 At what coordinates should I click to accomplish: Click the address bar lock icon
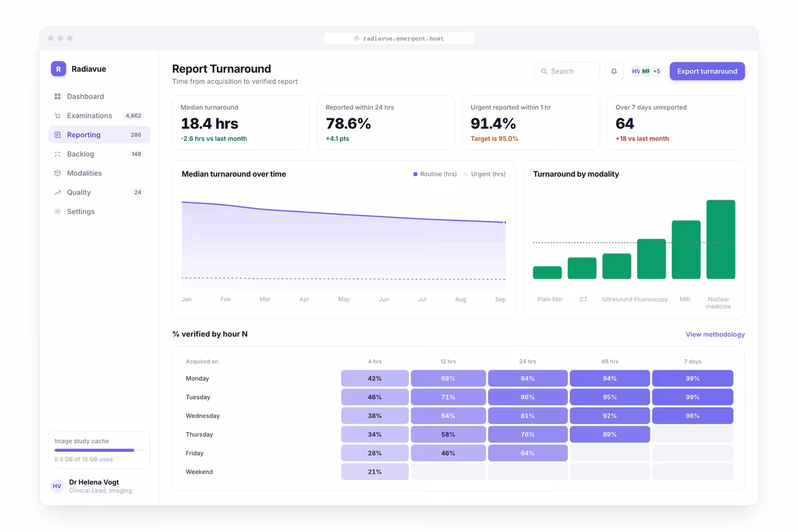pyautogui.click(x=357, y=39)
